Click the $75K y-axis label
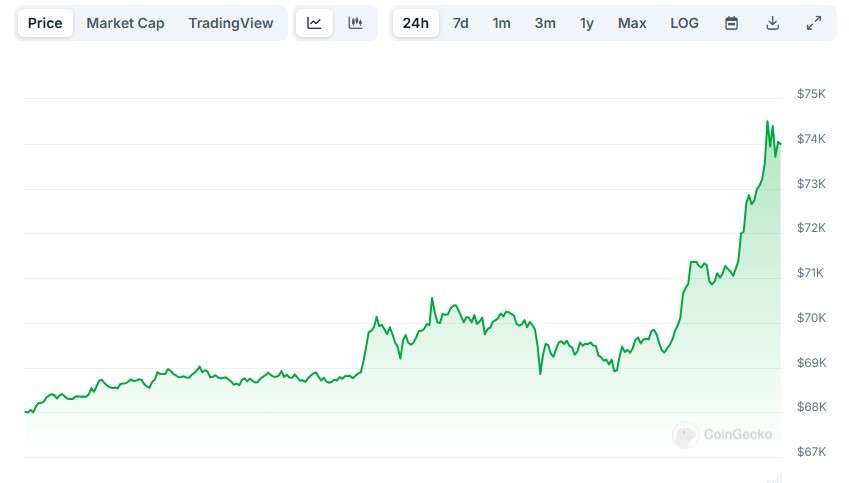 (811, 94)
